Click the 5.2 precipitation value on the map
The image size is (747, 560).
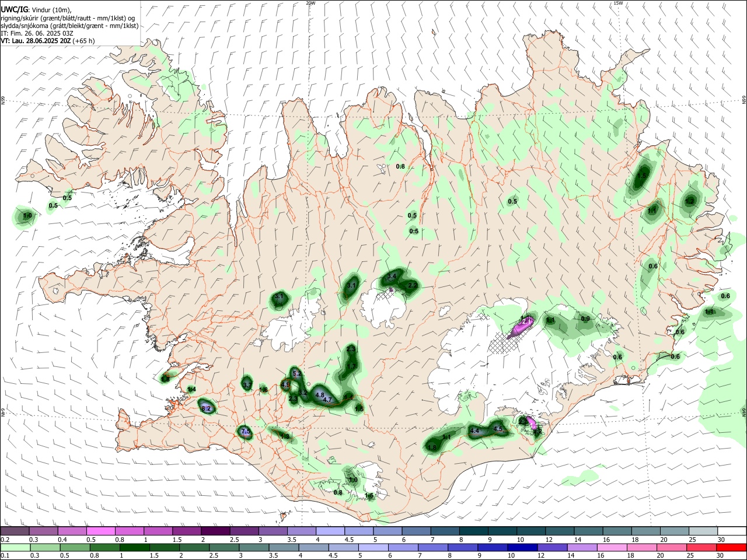[x=296, y=373]
